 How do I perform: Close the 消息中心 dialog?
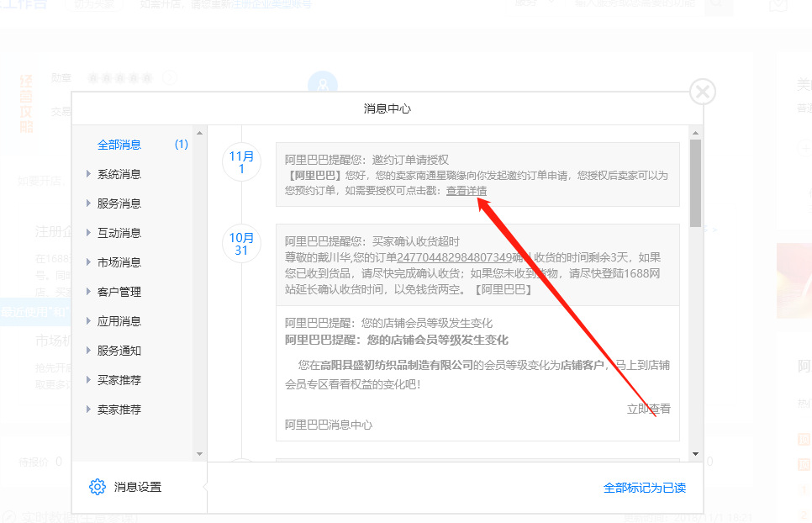point(703,92)
